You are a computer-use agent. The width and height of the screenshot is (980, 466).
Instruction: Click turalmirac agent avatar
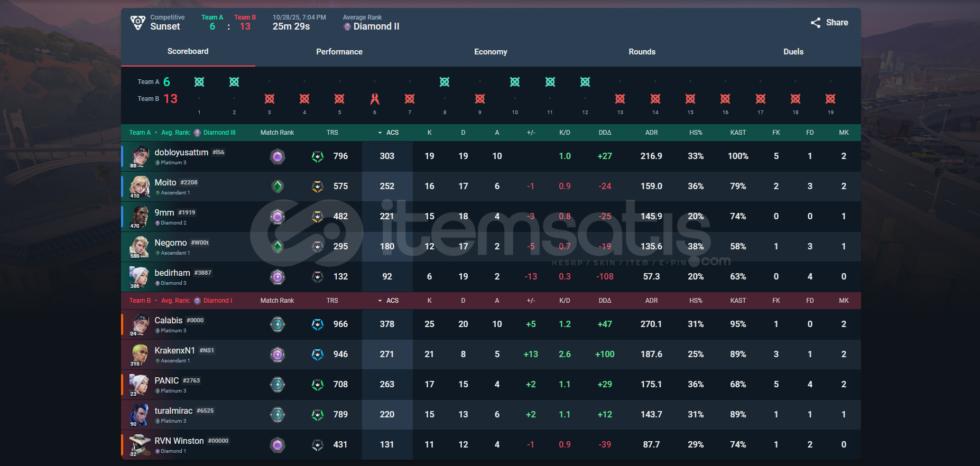click(x=140, y=415)
